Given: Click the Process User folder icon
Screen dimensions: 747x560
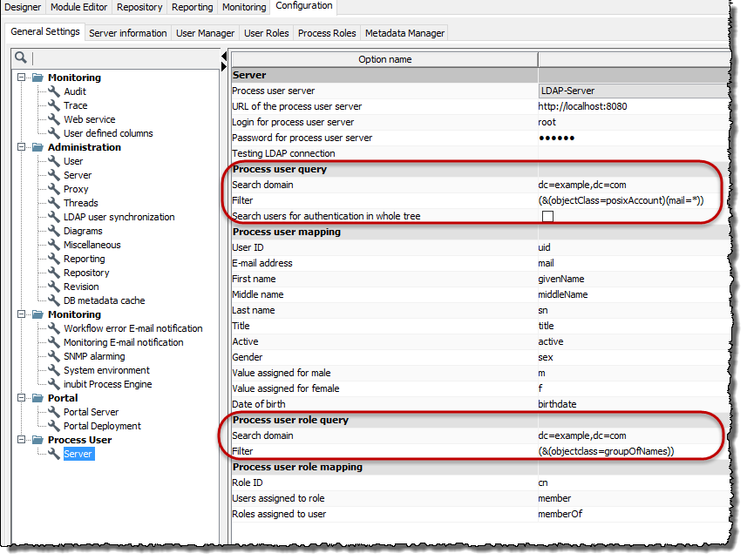Looking at the screenshot, I should pos(37,440).
